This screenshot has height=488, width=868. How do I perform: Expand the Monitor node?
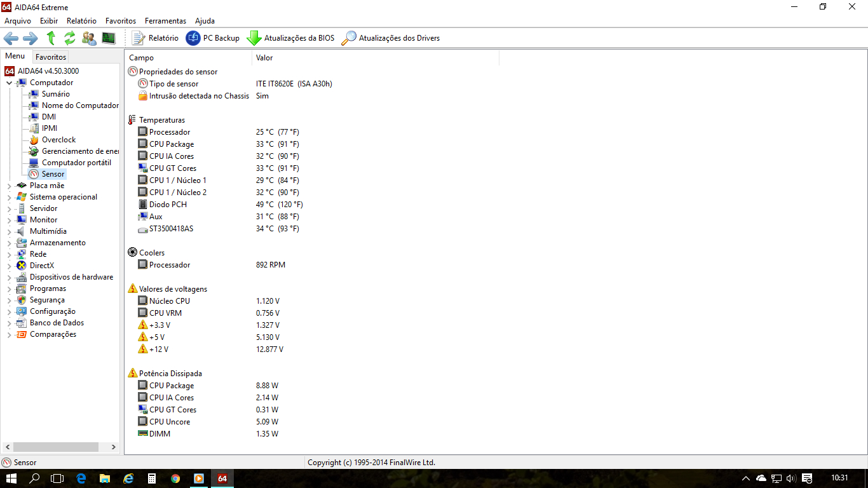coord(9,220)
